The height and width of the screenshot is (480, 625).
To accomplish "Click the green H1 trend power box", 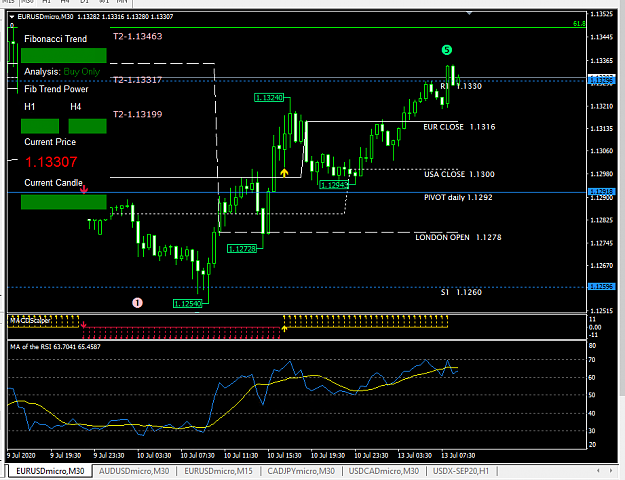I will click(40, 126).
